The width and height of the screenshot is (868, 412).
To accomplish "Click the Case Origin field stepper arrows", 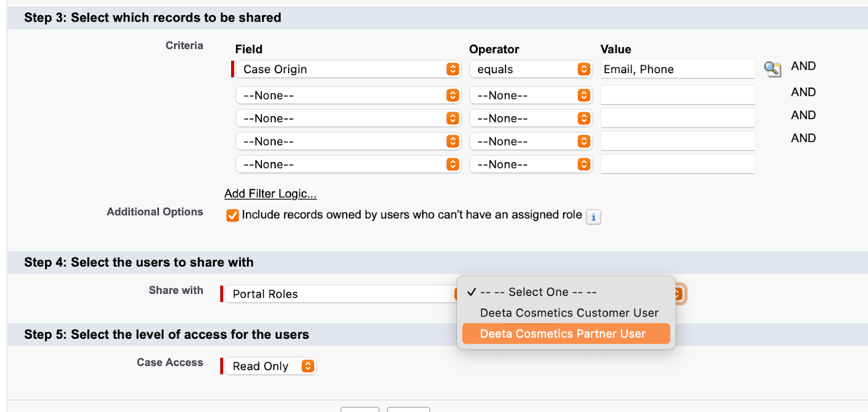I will [453, 69].
